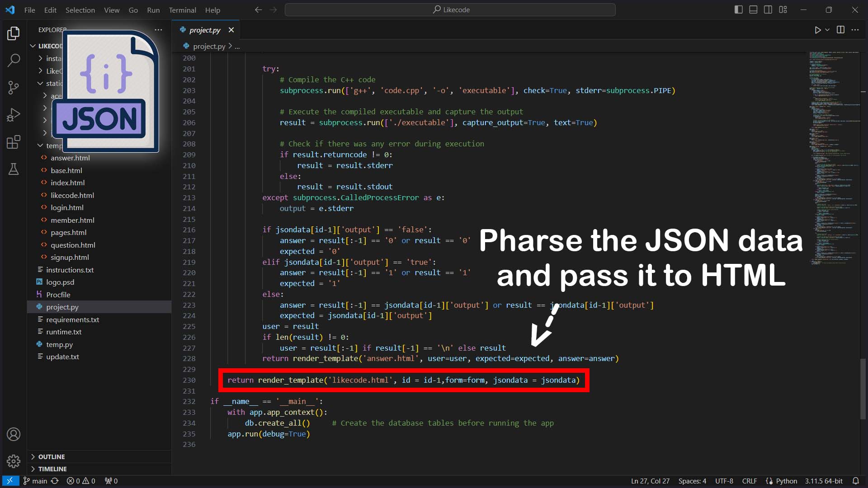
Task: Open the Manage gear menu
Action: click(x=14, y=461)
